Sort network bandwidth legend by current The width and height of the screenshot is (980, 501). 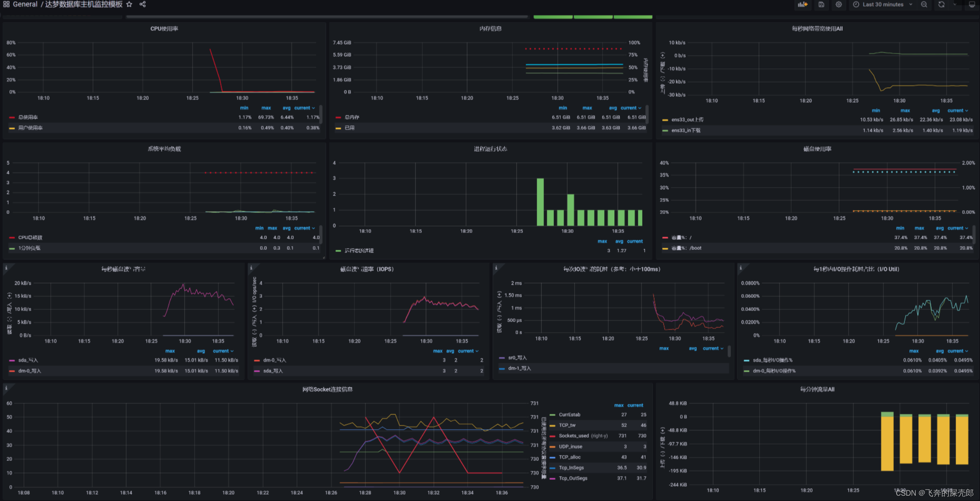pos(958,111)
